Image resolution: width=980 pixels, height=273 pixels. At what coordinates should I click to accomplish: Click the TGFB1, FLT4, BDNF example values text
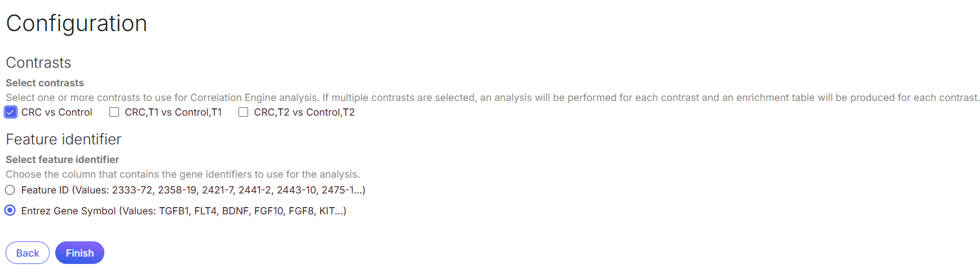point(252,211)
